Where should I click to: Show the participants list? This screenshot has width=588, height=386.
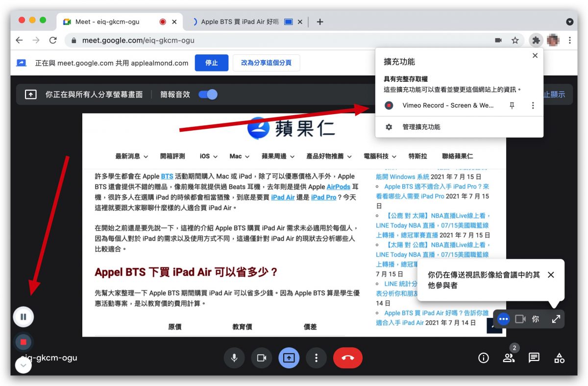[509, 358]
